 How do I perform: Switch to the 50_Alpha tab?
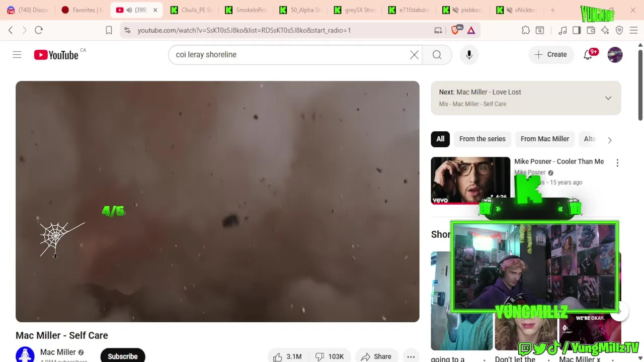(x=300, y=10)
